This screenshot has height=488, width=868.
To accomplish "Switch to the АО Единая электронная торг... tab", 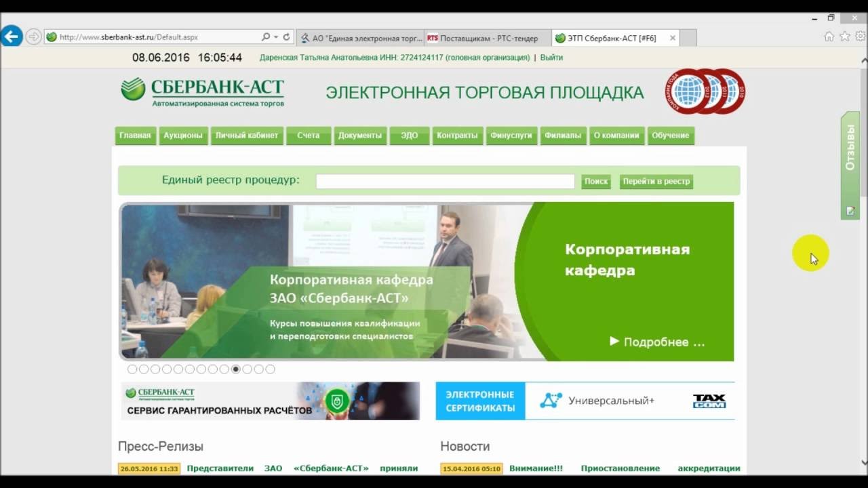I will click(x=359, y=38).
